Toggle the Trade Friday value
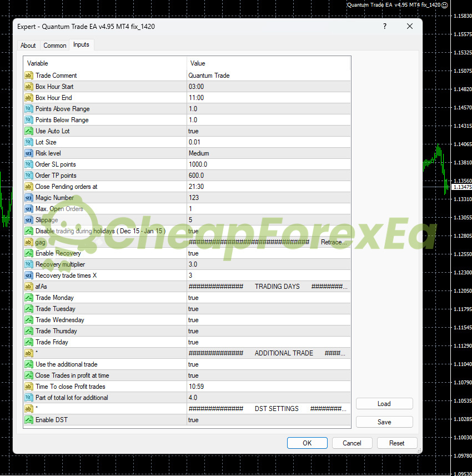Viewport: 472px width, 476px height. tap(269, 342)
